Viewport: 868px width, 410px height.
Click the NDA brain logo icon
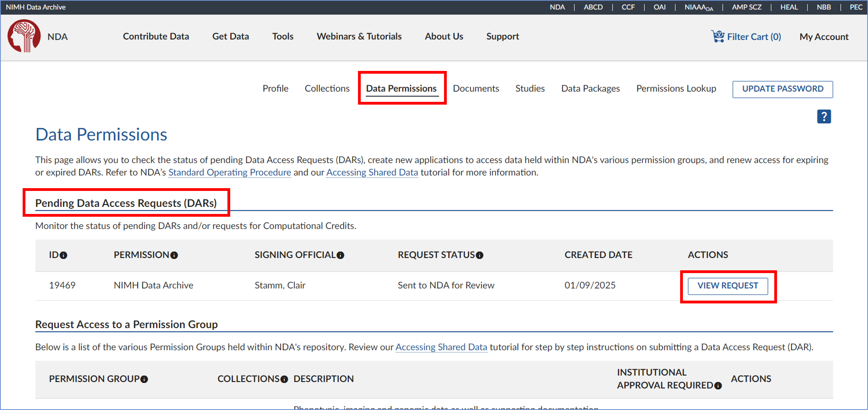click(x=24, y=36)
